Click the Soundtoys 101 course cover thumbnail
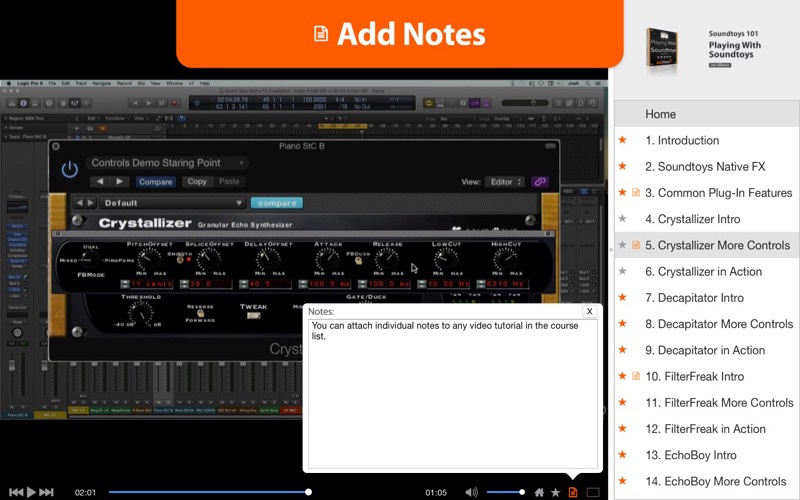Screen dimensions: 800x500 tap(662, 48)
